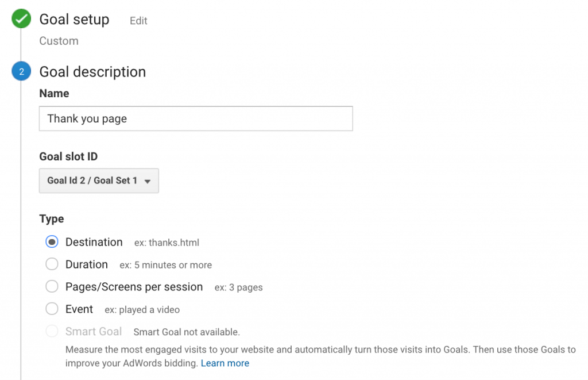The width and height of the screenshot is (588, 380).
Task: Click the Pages/Screens per session label
Action: tap(134, 287)
